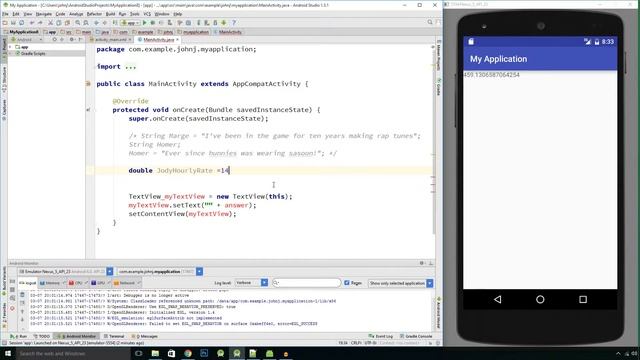The height and width of the screenshot is (360, 640).
Task: Click the Find magnifier icon in toolbar
Action: [78, 23]
